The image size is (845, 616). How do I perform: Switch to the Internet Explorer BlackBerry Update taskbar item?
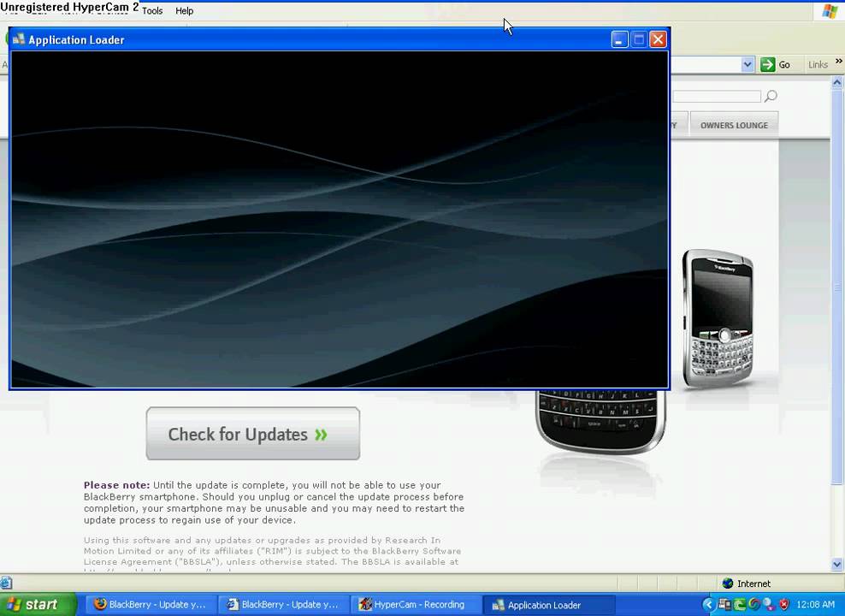[x=282, y=605]
